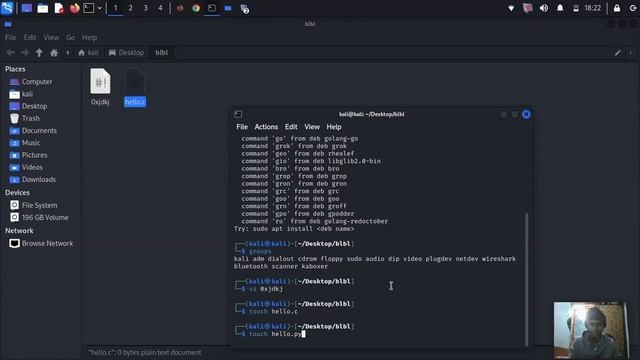Image resolution: width=640 pixels, height=360 pixels.
Task: Switch to workspace 2
Action: pyautogui.click(x=131, y=8)
